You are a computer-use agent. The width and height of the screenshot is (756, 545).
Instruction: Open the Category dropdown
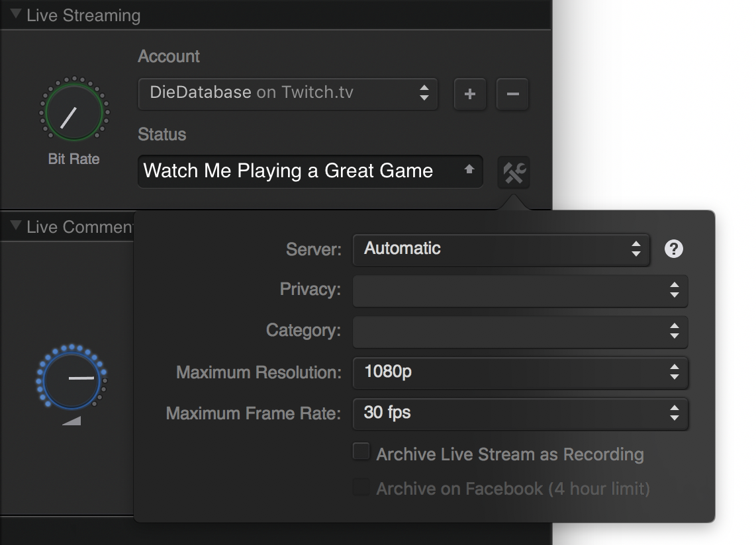[520, 331]
